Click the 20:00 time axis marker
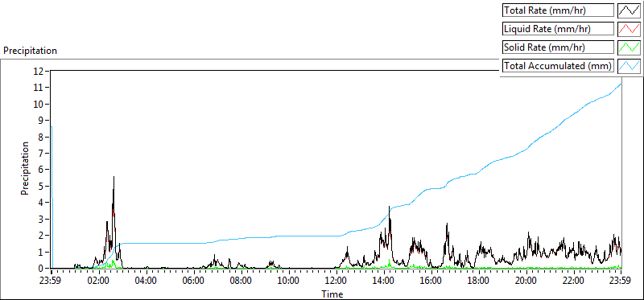 (526, 282)
